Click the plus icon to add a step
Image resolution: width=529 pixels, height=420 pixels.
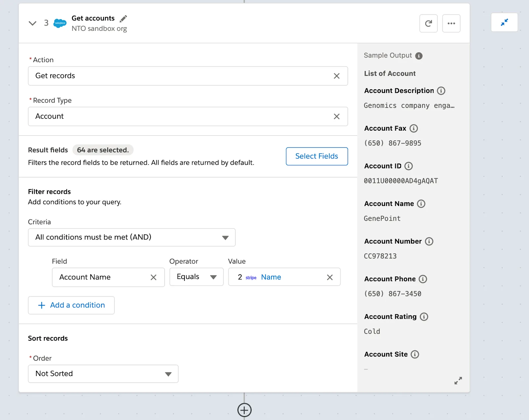tap(244, 410)
